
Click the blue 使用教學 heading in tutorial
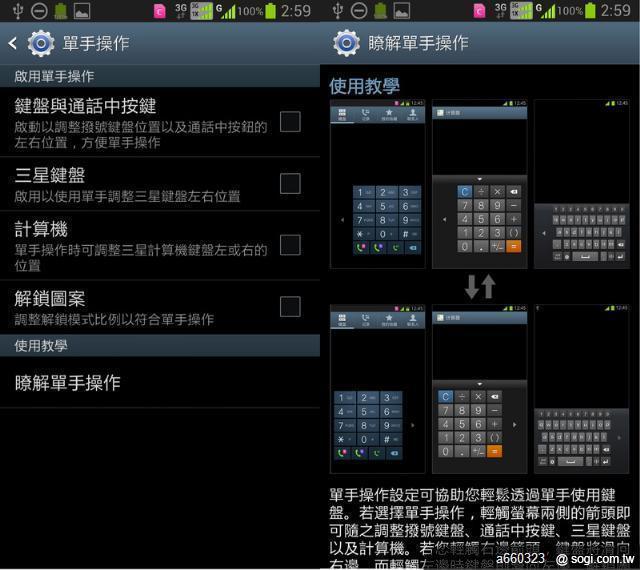(x=364, y=86)
